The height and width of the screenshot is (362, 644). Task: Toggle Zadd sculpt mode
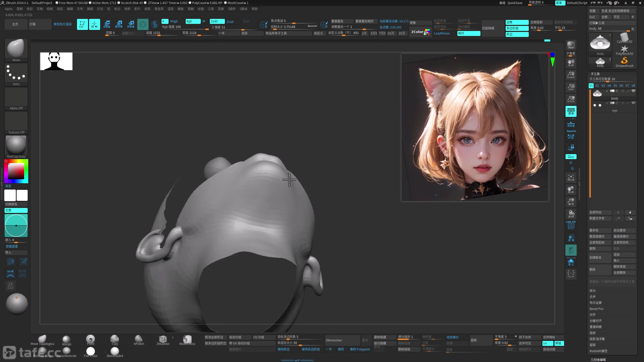coord(217,21)
